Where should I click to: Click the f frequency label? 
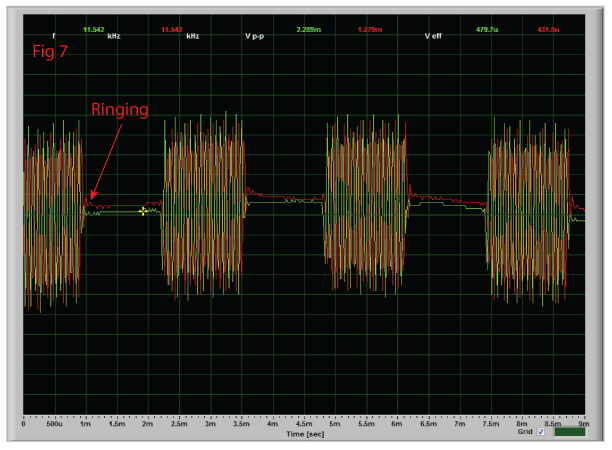point(54,36)
